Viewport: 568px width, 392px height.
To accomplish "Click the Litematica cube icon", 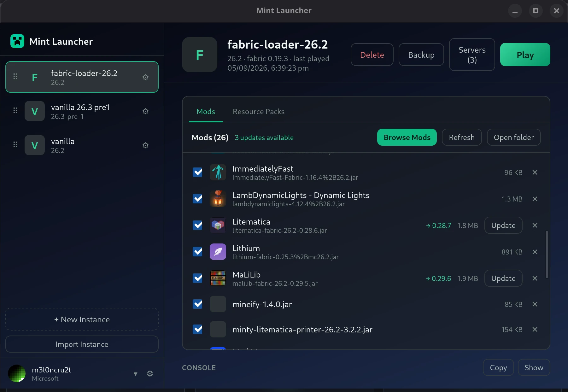I will (218, 225).
